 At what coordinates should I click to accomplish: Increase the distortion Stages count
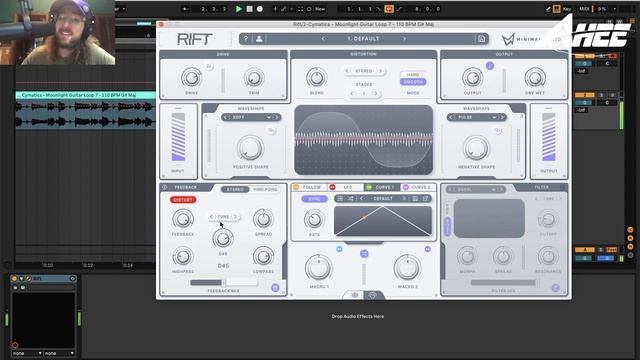(376, 93)
